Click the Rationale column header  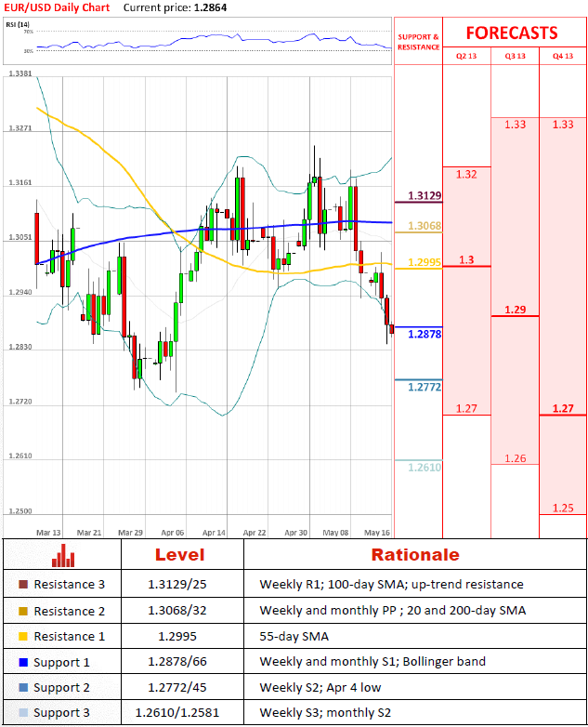[x=415, y=555]
